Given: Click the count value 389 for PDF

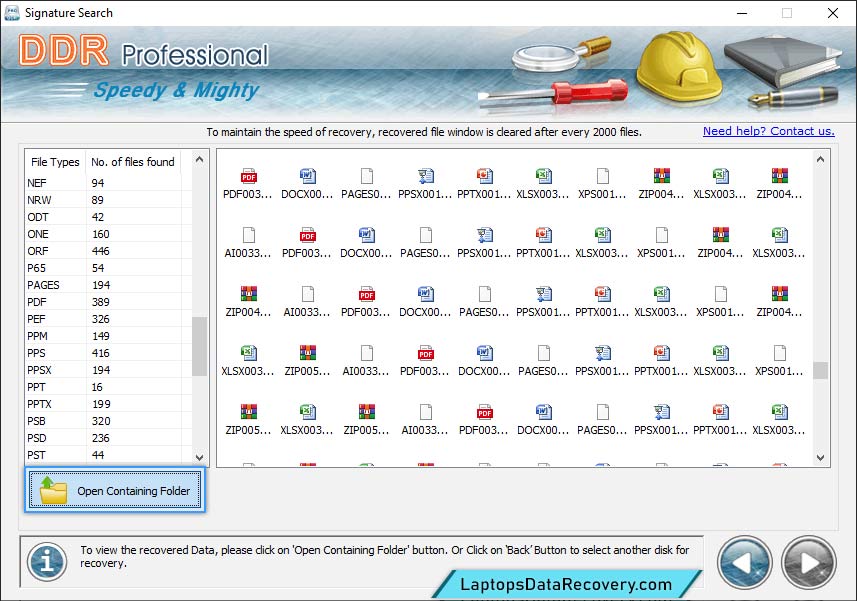Looking at the screenshot, I should 101,302.
